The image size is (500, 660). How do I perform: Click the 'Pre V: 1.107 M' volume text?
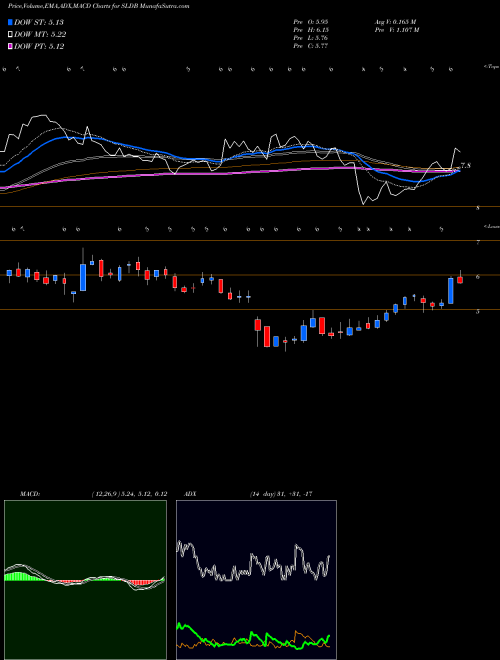[x=399, y=30]
